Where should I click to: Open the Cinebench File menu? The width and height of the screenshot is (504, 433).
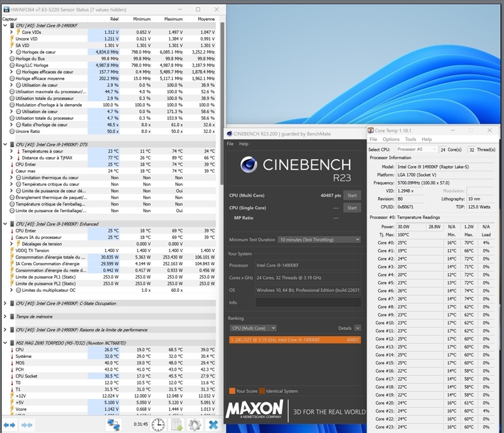231,144
